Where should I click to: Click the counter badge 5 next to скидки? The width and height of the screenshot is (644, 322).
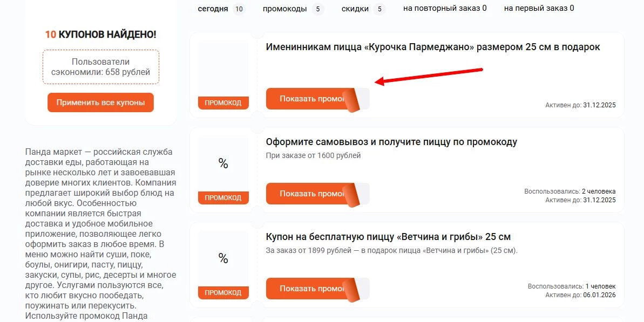pyautogui.click(x=381, y=9)
